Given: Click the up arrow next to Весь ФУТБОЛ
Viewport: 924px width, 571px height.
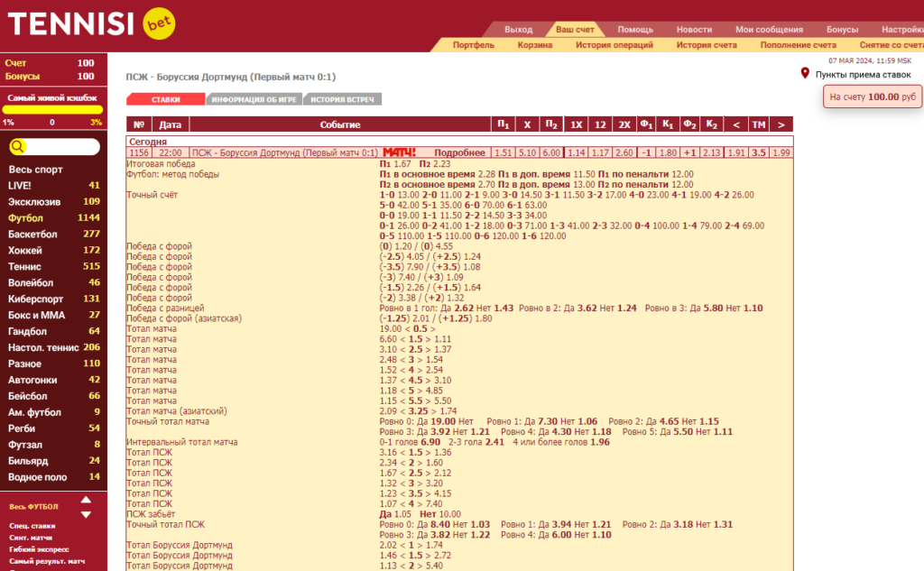Looking at the screenshot, I should coord(86,500).
